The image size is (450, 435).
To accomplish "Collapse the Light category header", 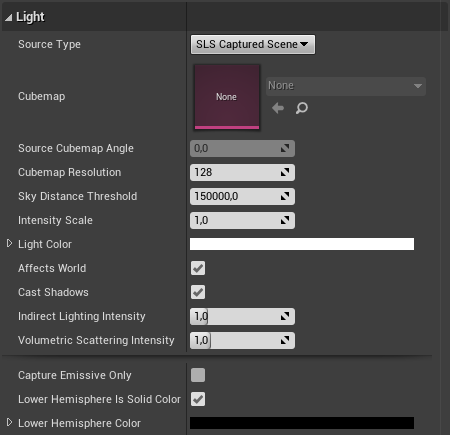I will [x=8, y=17].
